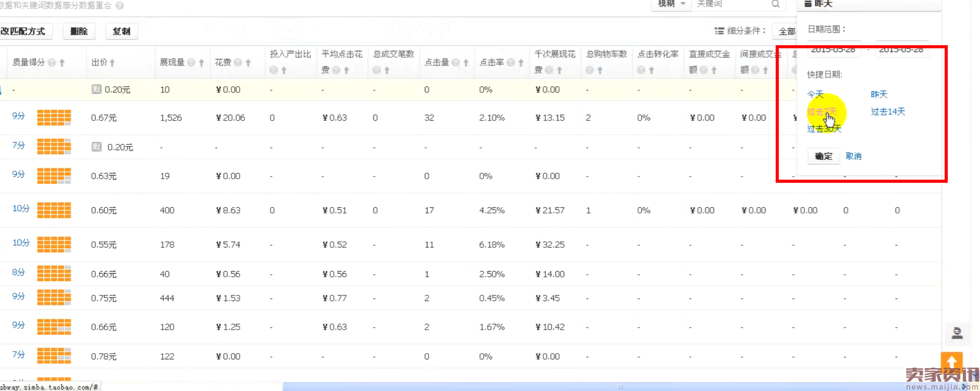Click the help icon under 总购物车数 header
This screenshot has height=391, width=980.
pyautogui.click(x=590, y=70)
